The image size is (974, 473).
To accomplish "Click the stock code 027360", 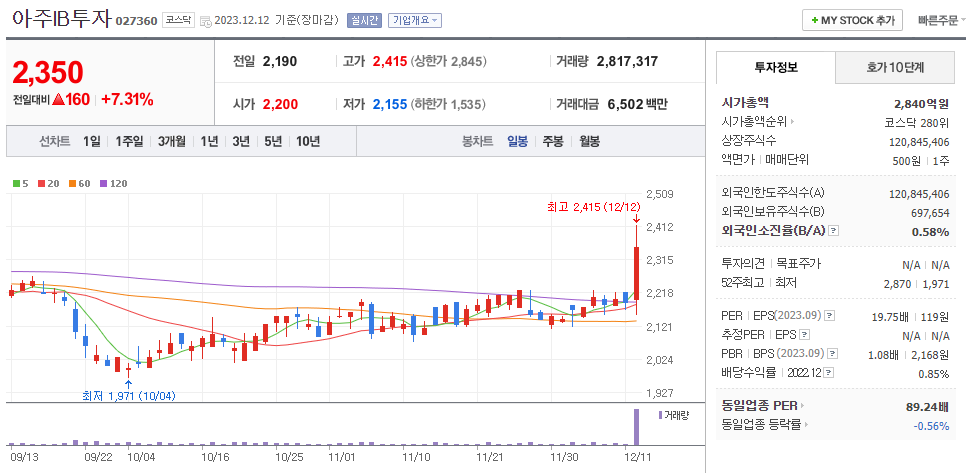I will click(137, 21).
